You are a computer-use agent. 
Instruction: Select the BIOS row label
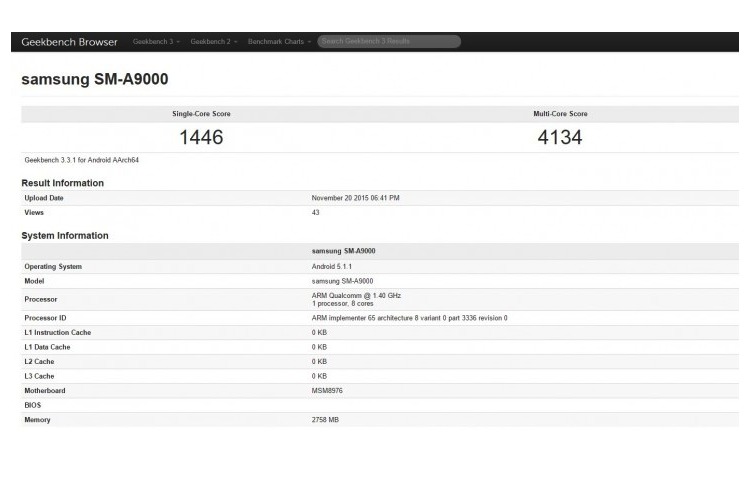[33, 405]
